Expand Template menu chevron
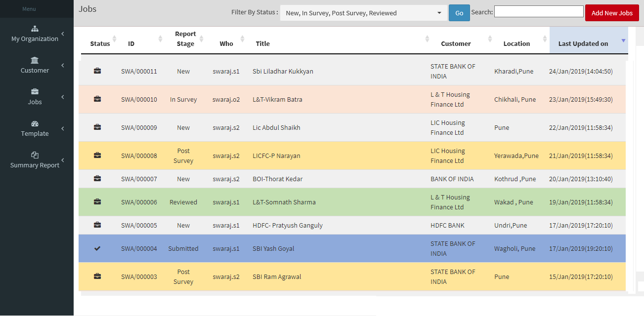 63,128
